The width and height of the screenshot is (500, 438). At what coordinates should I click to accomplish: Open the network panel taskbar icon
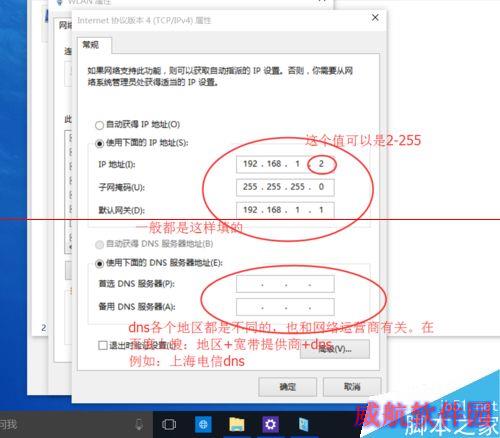coord(304,425)
